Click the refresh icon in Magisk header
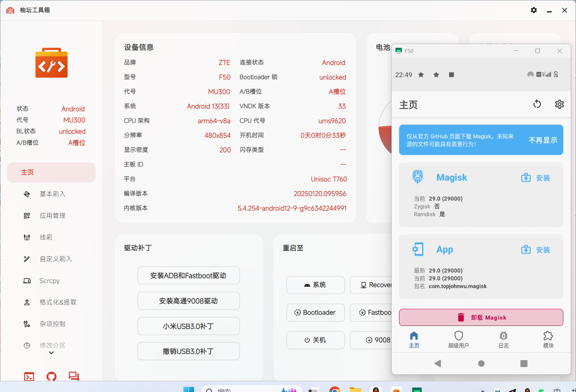The width and height of the screenshot is (576, 392). click(x=537, y=104)
